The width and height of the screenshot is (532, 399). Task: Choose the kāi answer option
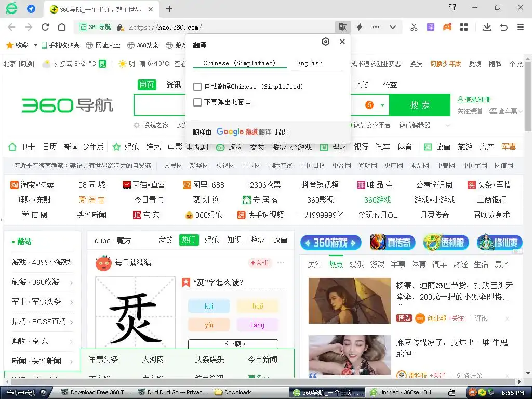[x=209, y=306]
